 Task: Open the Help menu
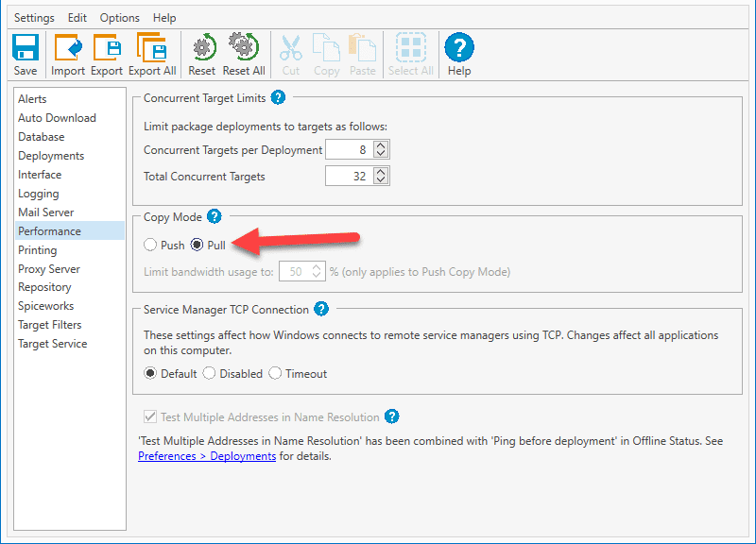point(164,18)
